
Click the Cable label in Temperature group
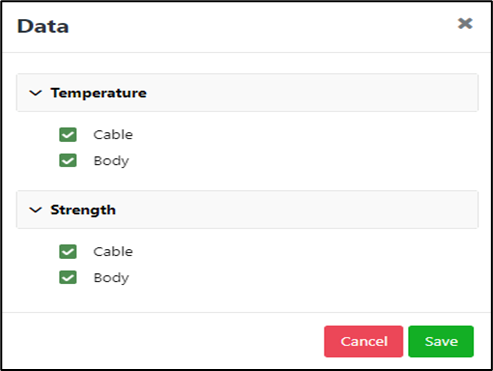tap(113, 135)
